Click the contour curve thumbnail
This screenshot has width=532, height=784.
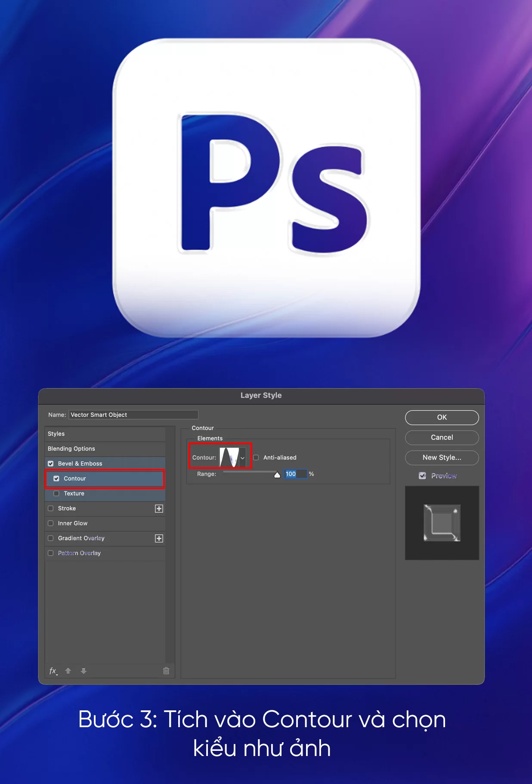pos(229,457)
